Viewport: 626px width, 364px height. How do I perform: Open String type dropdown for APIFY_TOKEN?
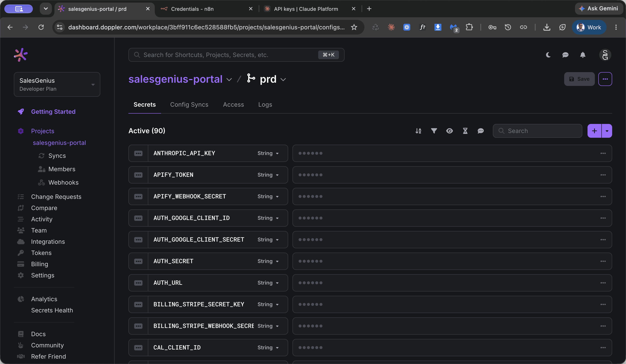(268, 175)
